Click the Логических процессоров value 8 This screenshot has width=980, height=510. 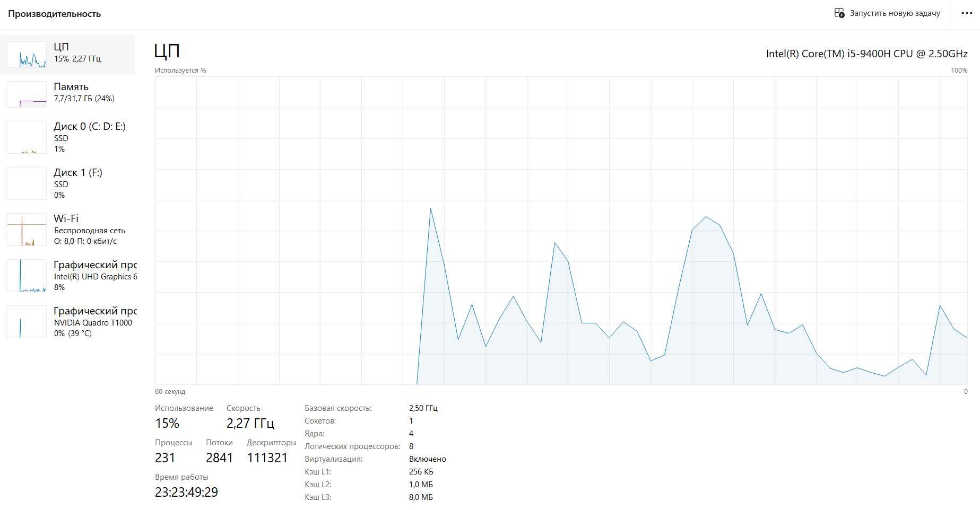tap(411, 446)
